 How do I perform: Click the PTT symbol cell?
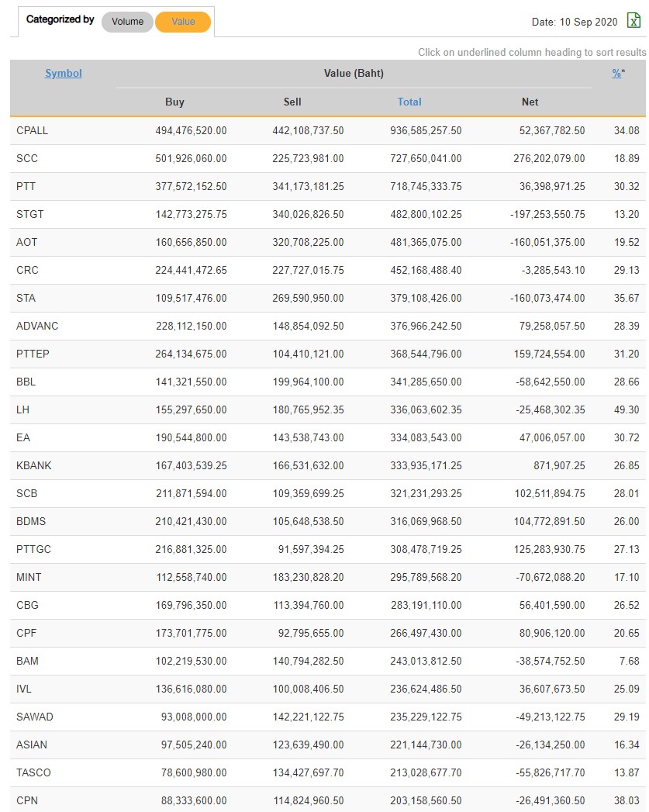[x=26, y=186]
